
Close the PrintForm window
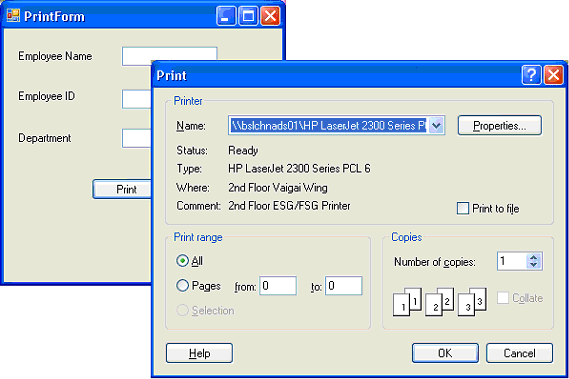tap(270, 16)
